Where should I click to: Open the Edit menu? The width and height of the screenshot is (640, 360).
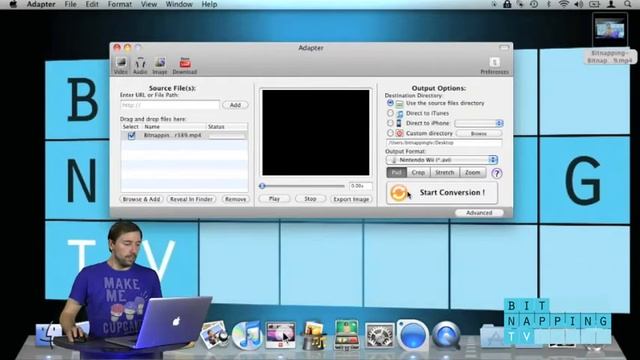pyautogui.click(x=92, y=4)
